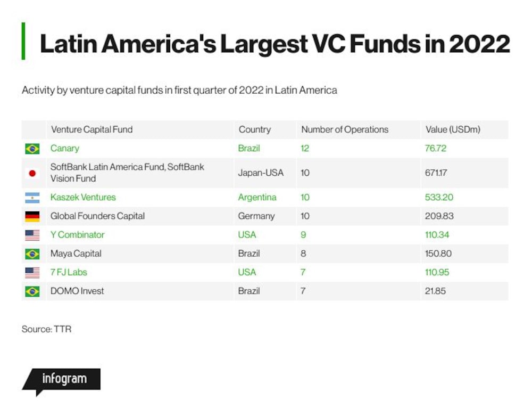532x408 pixels.
Task: Click the Brazil flag beside DOMO Invest
Action: click(x=32, y=291)
